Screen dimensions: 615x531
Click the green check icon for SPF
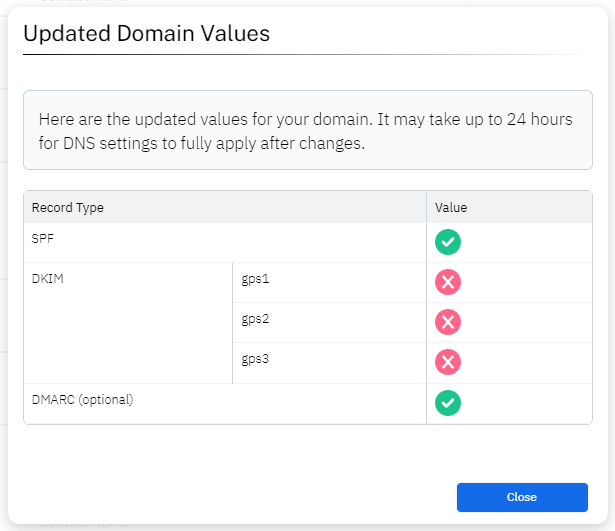[x=448, y=242]
